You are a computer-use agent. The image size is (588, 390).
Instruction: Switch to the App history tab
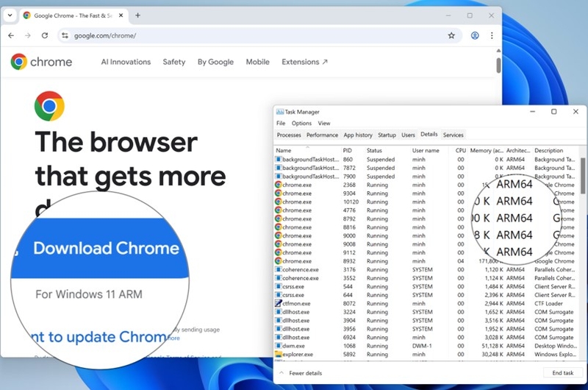(x=358, y=135)
